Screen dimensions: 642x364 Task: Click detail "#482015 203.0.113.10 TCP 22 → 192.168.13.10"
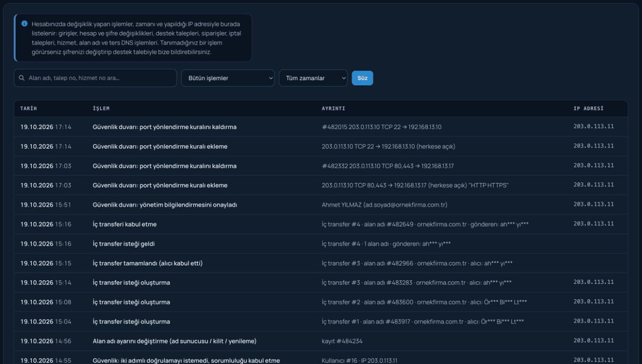click(x=382, y=127)
